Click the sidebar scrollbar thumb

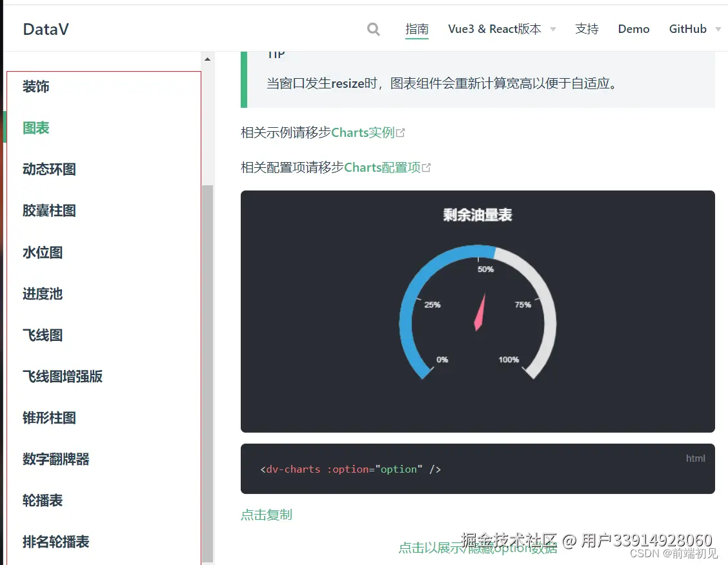[208, 374]
